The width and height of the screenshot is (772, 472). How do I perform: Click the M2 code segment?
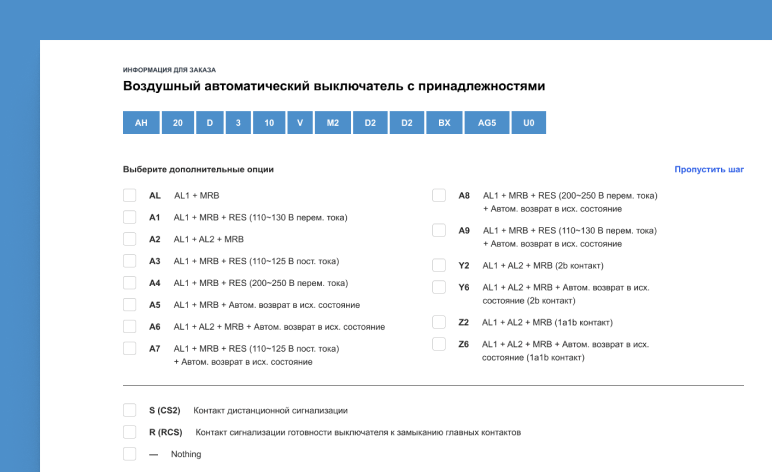tap(332, 123)
